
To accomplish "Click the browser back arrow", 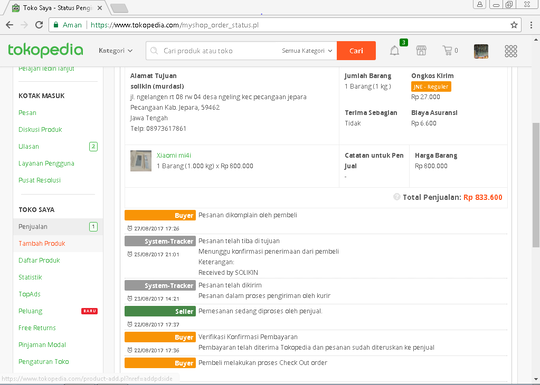I will tap(10, 25).
